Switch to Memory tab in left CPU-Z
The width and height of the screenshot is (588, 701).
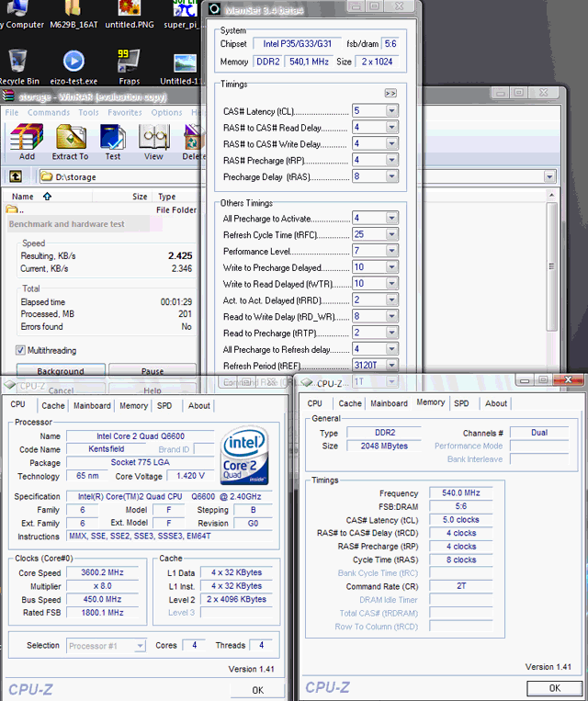133,405
